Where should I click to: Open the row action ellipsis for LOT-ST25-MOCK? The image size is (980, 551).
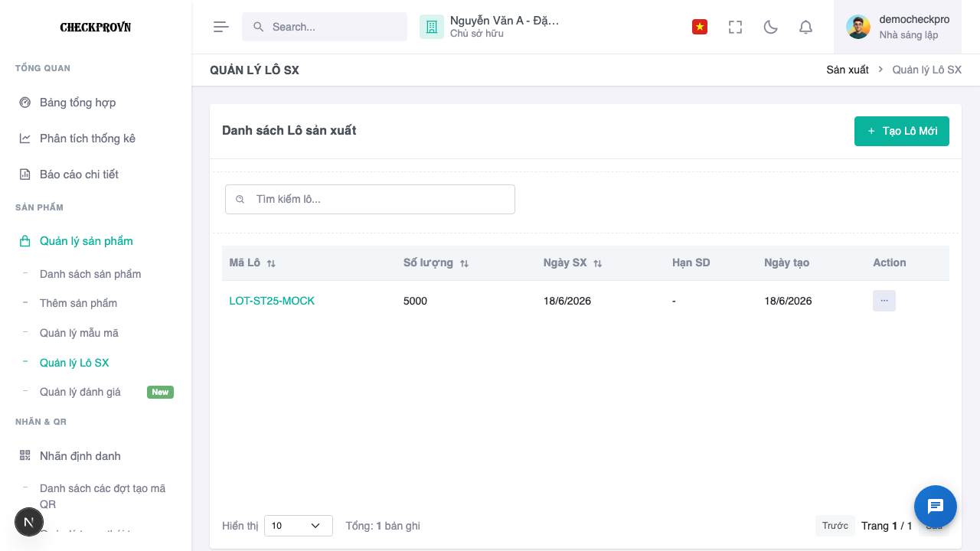(x=884, y=301)
